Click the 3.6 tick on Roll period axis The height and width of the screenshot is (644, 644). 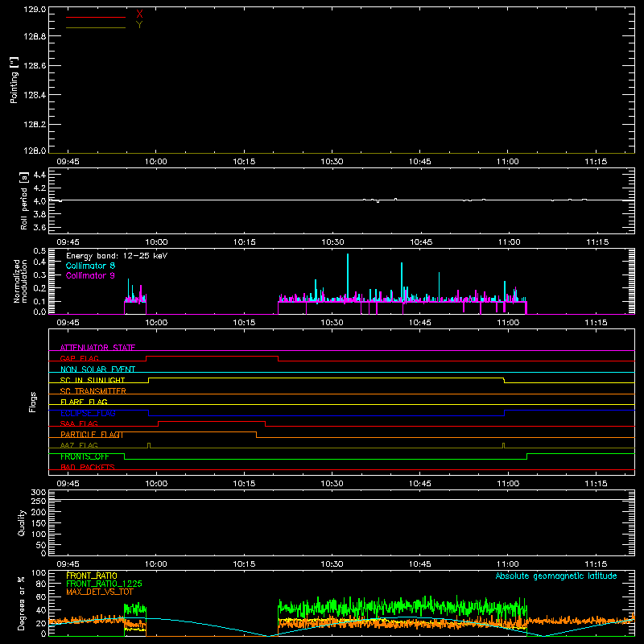39,227
